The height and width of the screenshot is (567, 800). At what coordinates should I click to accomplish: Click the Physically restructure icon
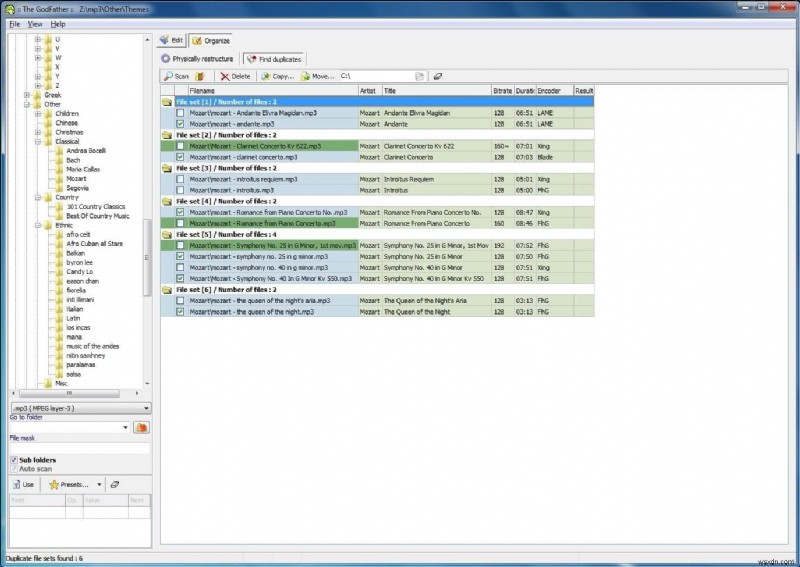165,59
